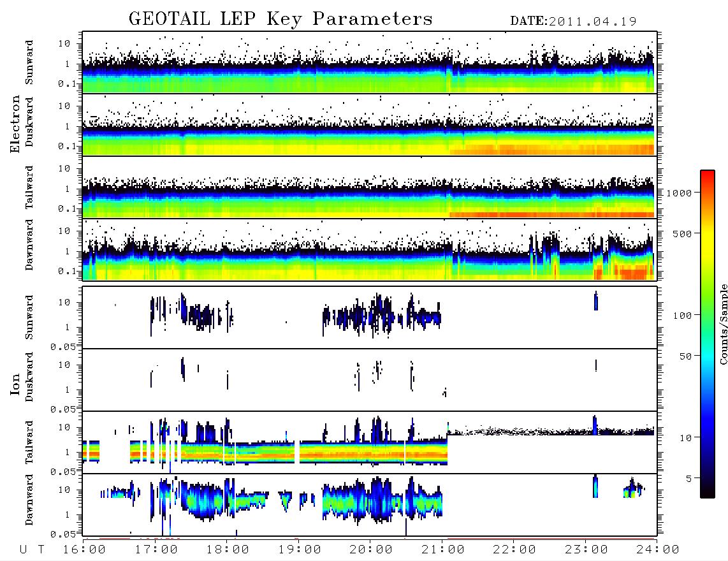Click the Ion "Duskward" panel label

pyautogui.click(x=29, y=377)
